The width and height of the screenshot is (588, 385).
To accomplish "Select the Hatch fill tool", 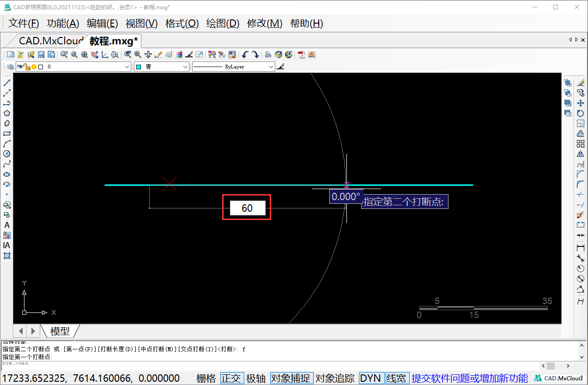I will pyautogui.click(x=7, y=256).
